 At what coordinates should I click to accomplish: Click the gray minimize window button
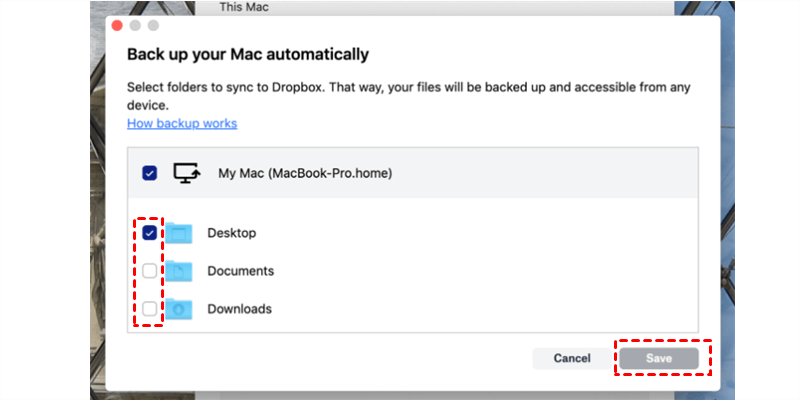pyautogui.click(x=136, y=23)
